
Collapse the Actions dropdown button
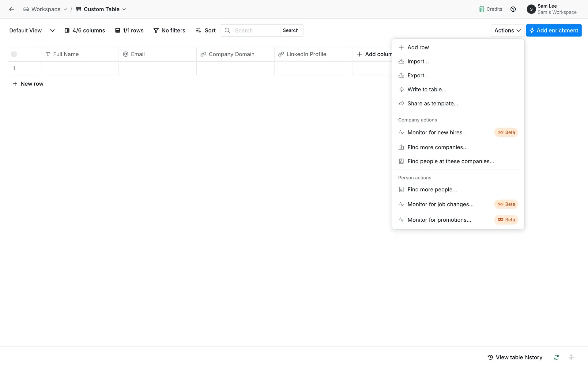click(507, 30)
